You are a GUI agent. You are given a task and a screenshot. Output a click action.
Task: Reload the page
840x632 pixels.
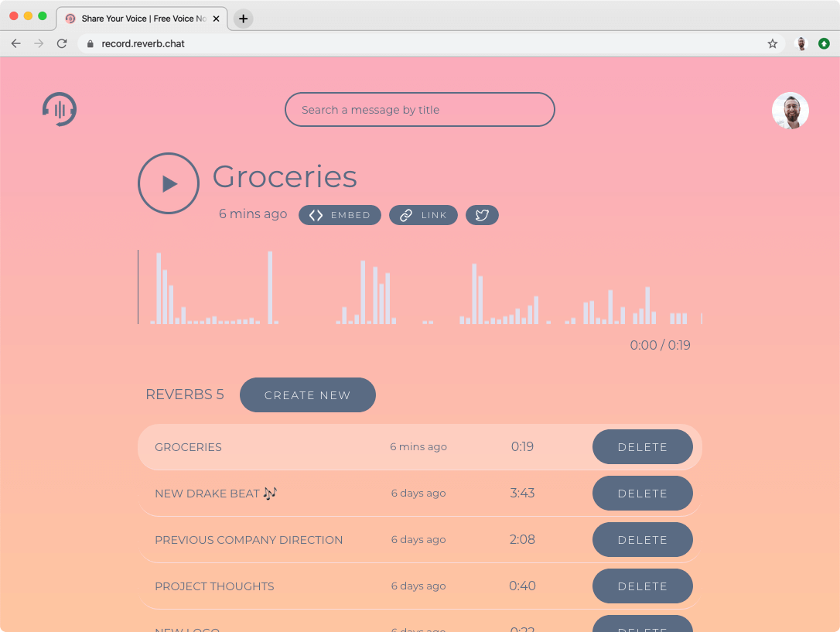[x=61, y=44]
